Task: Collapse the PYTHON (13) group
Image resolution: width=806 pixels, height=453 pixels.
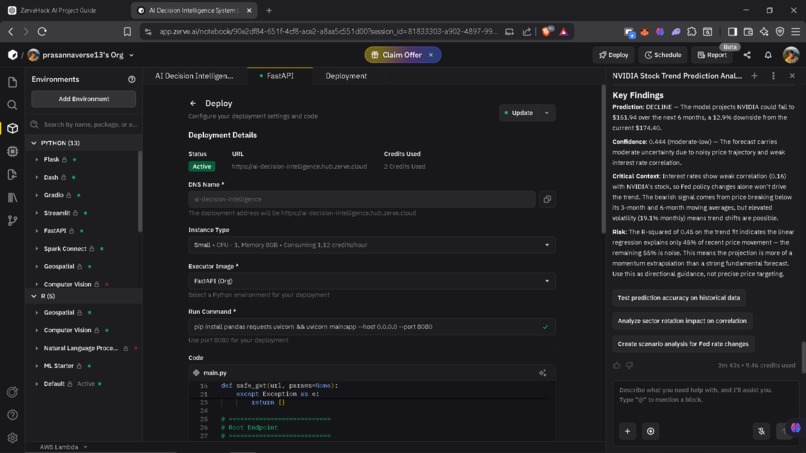Action: coord(34,143)
